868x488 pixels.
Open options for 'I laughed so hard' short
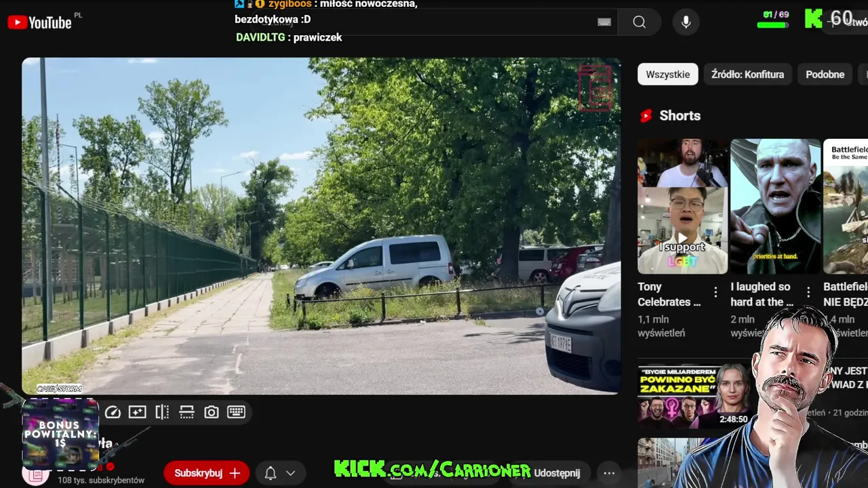click(808, 293)
